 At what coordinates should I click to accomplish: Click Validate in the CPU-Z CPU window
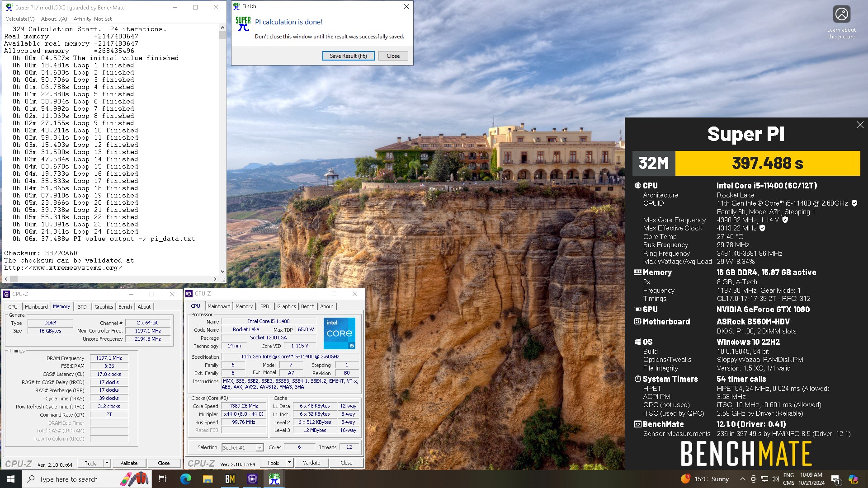[x=311, y=463]
